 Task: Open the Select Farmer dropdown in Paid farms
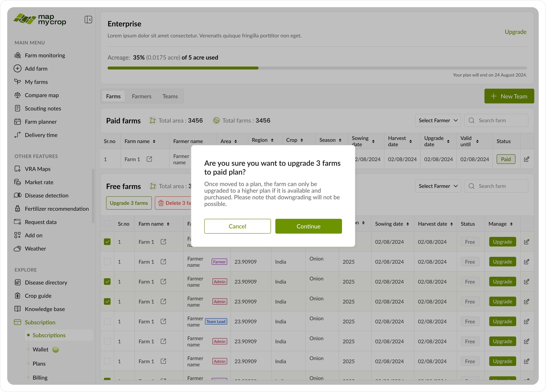point(438,121)
